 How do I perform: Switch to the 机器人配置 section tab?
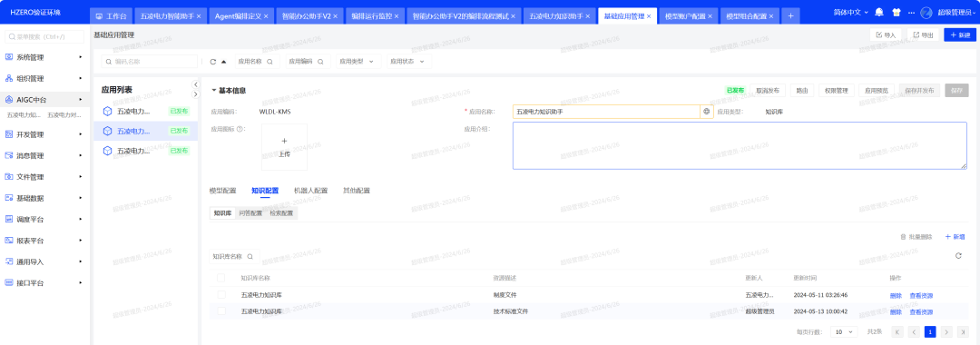tap(310, 190)
